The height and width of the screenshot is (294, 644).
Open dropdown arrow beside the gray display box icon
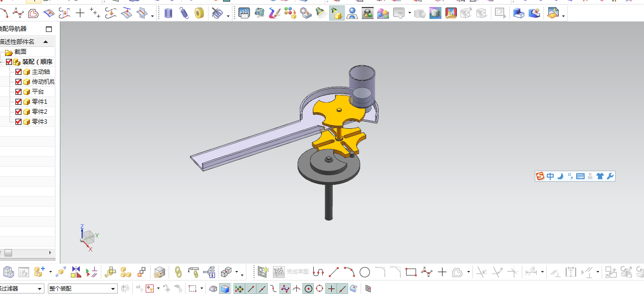pos(410,13)
